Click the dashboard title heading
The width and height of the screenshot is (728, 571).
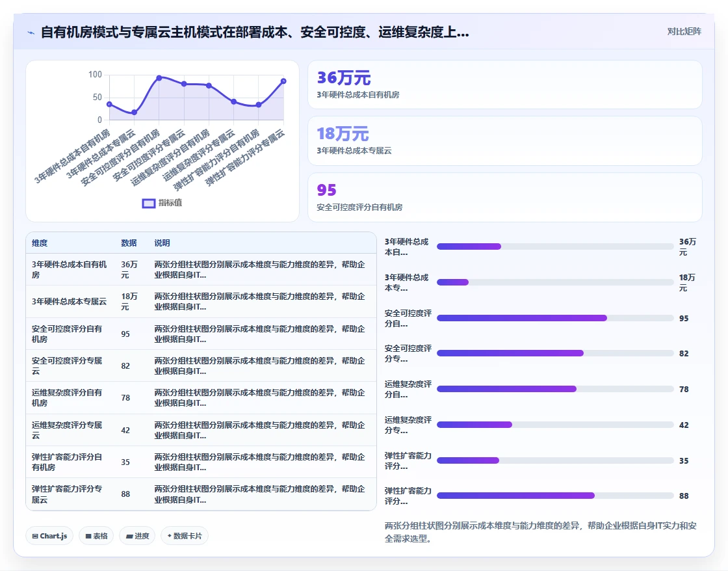tap(255, 33)
